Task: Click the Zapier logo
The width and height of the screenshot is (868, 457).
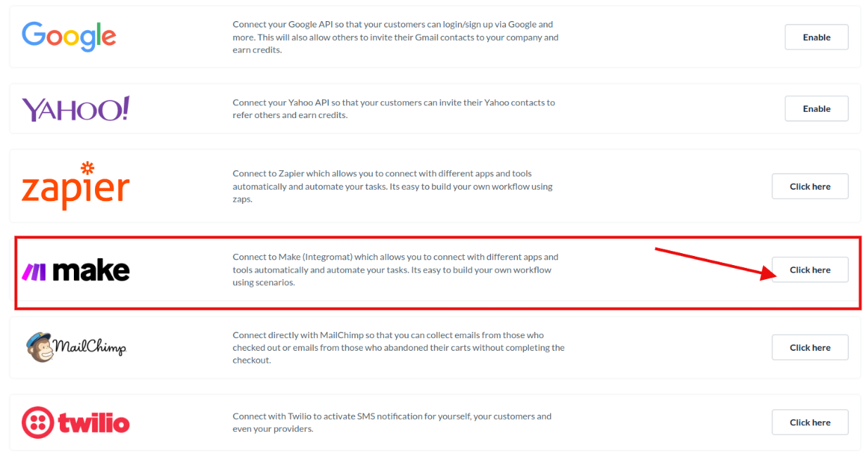Action: point(75,187)
